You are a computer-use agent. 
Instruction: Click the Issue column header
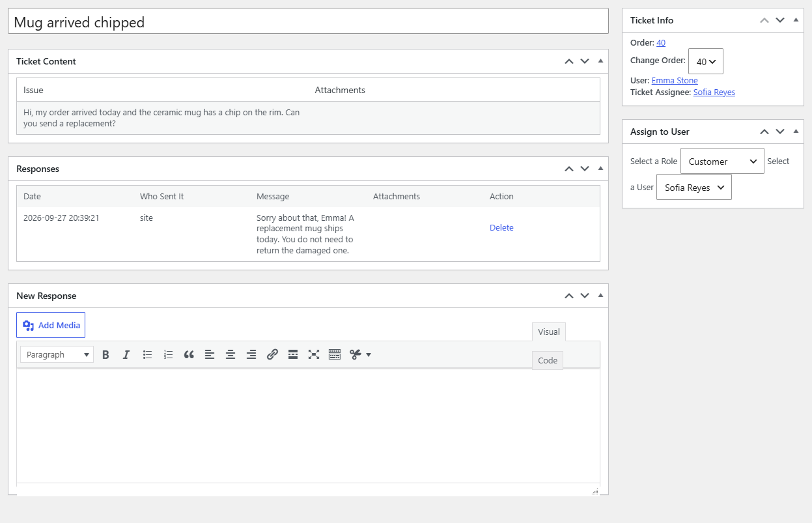tap(33, 90)
